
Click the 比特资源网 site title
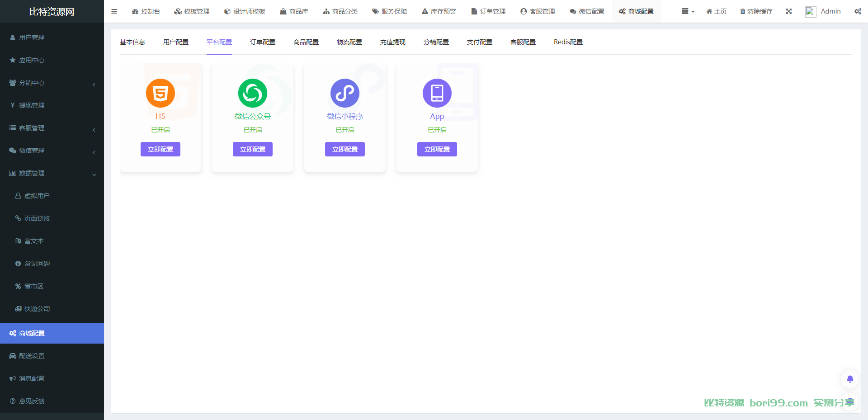[x=52, y=12]
